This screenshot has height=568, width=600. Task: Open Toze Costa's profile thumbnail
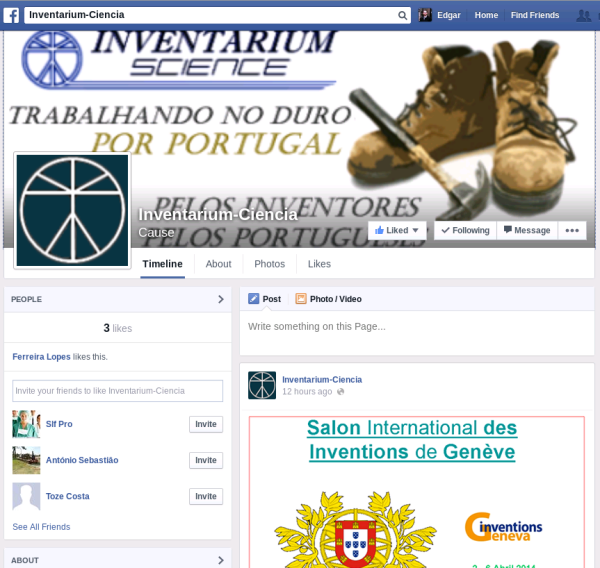pos(26,496)
